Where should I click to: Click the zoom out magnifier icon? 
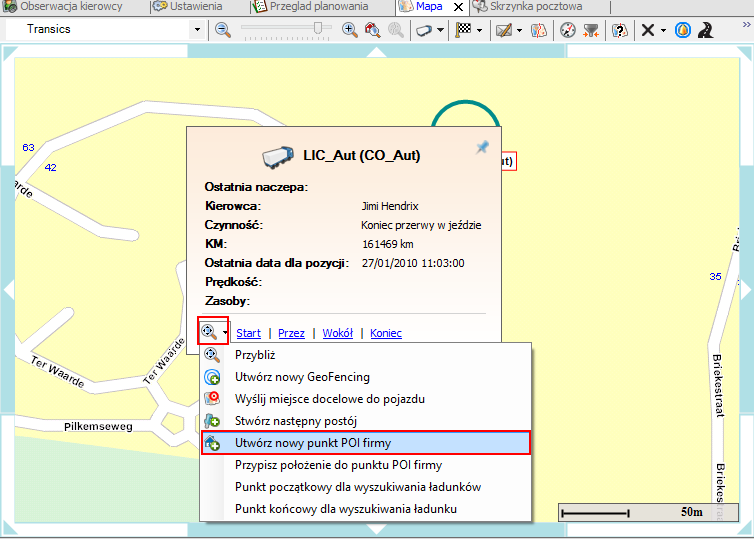click(222, 30)
